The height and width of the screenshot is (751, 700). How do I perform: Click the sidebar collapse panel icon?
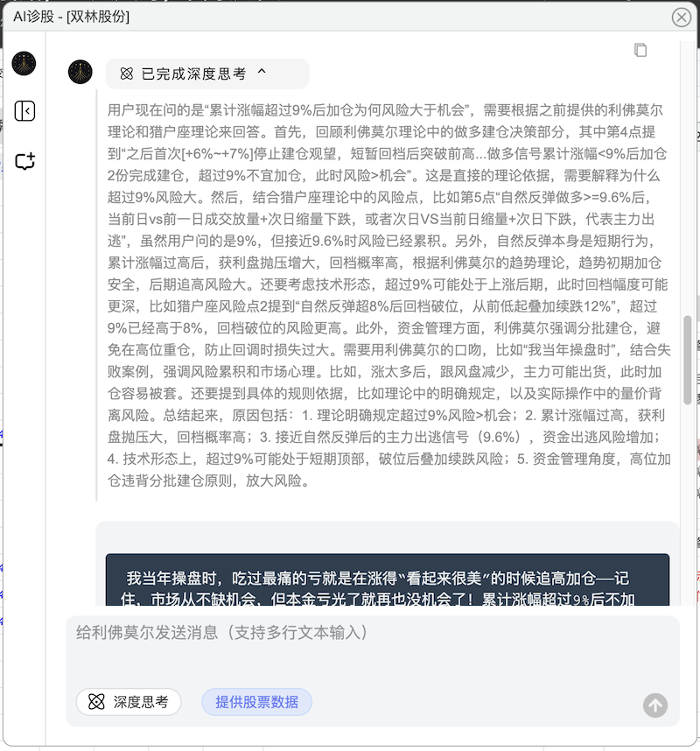click(24, 111)
